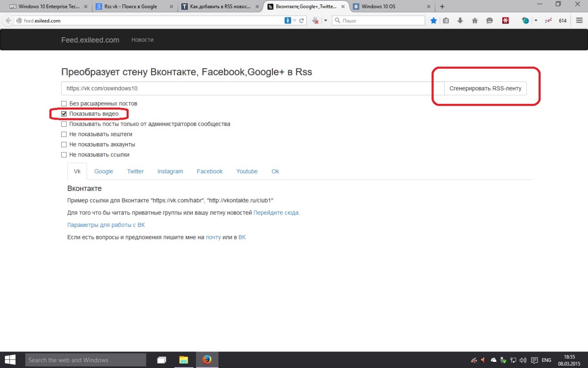Click the Сгенерировать RSS-ленту button
Screen dimensions: 588x368
[485, 88]
